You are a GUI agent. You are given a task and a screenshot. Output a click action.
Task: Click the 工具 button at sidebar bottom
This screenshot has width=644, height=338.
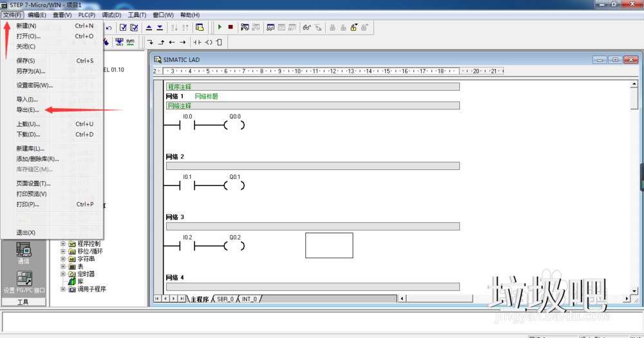pos(23,302)
